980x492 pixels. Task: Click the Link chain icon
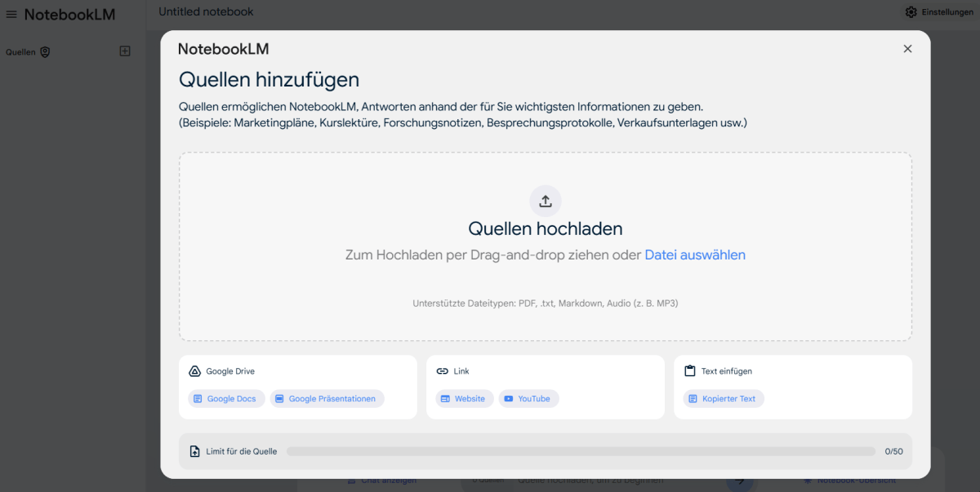click(x=442, y=370)
